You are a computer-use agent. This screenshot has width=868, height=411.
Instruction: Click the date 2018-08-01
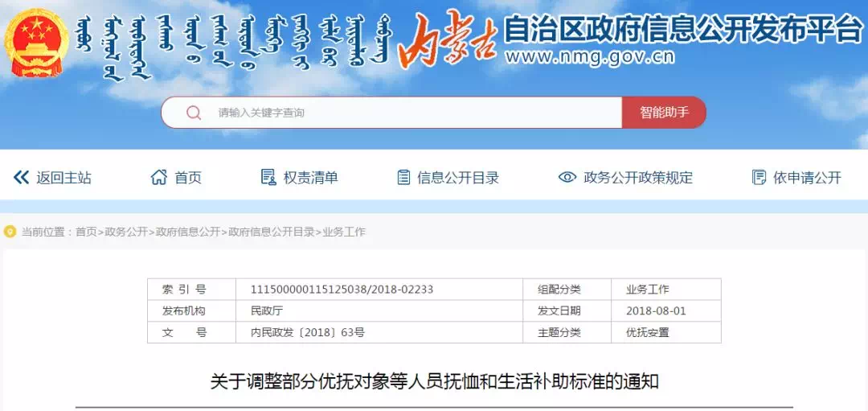click(x=656, y=310)
